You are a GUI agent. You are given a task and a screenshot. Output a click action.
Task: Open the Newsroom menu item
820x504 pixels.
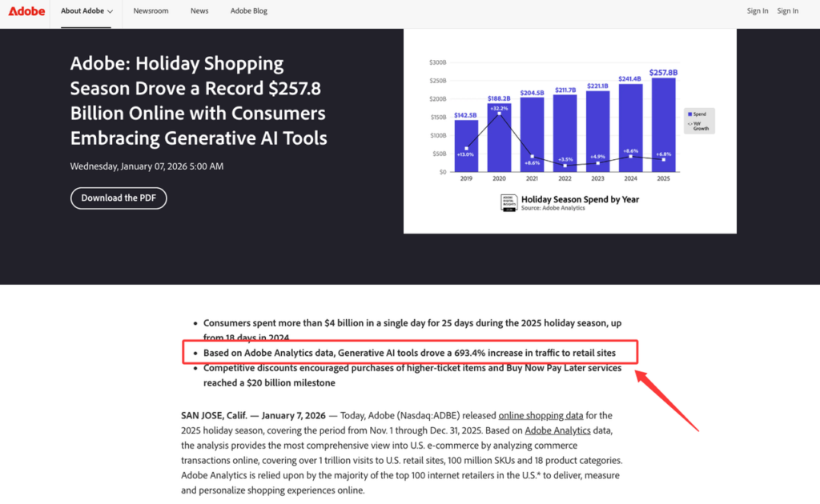pos(151,11)
